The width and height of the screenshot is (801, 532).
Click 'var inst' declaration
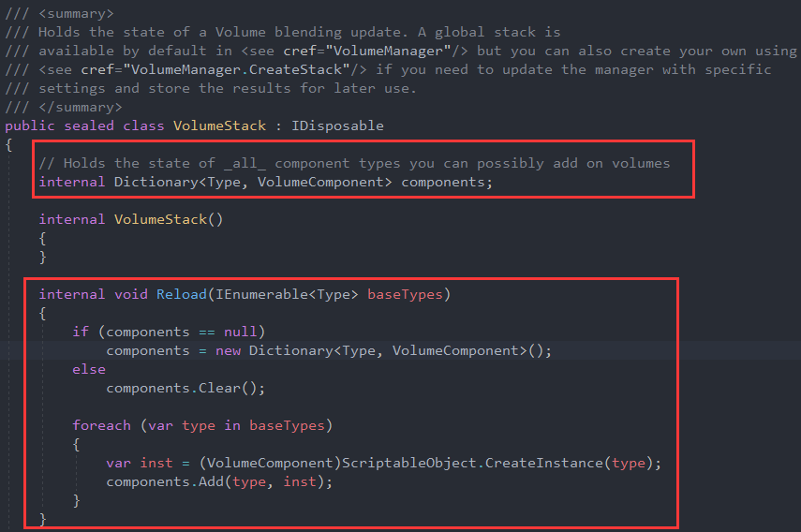[x=140, y=463]
